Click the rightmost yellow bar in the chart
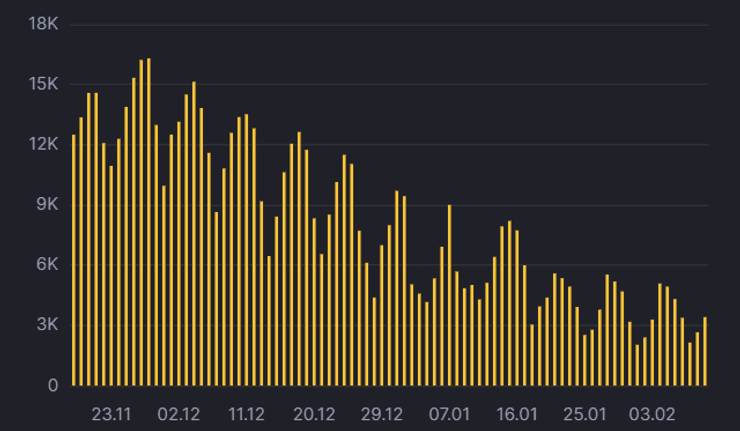Viewport: 740px width, 431px height. 705,351
